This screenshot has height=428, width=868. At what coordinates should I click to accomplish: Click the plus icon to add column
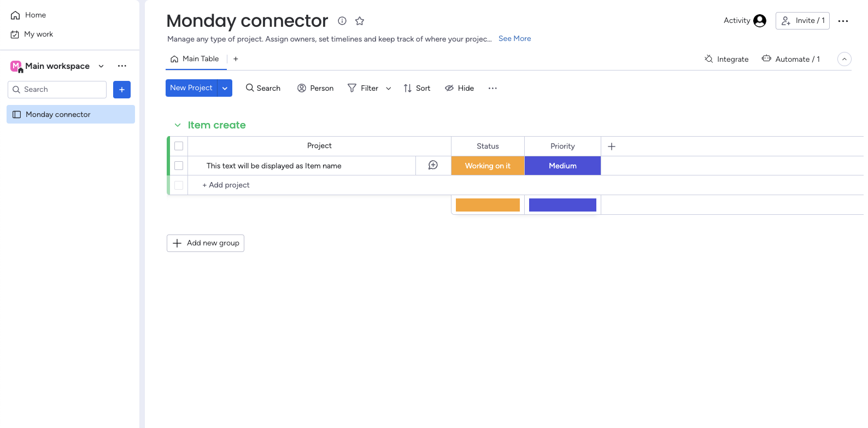[x=612, y=146]
